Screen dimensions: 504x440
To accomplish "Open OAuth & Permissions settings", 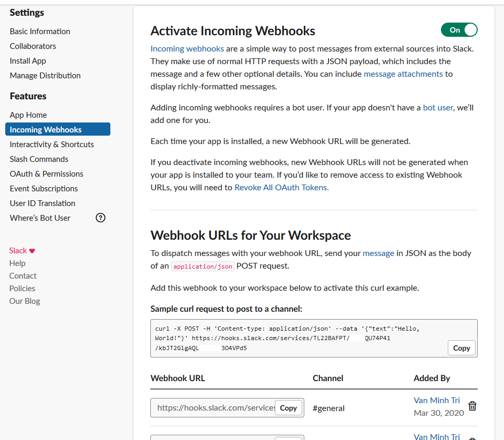I will [x=46, y=173].
